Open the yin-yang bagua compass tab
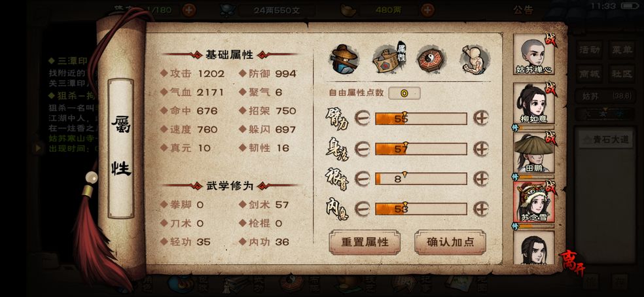The height and width of the screenshot is (297, 644). point(431,60)
